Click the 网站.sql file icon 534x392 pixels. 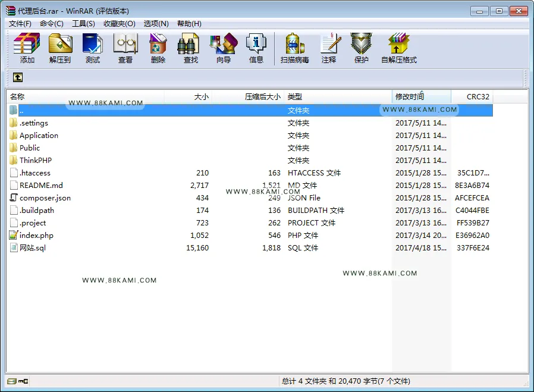14,247
